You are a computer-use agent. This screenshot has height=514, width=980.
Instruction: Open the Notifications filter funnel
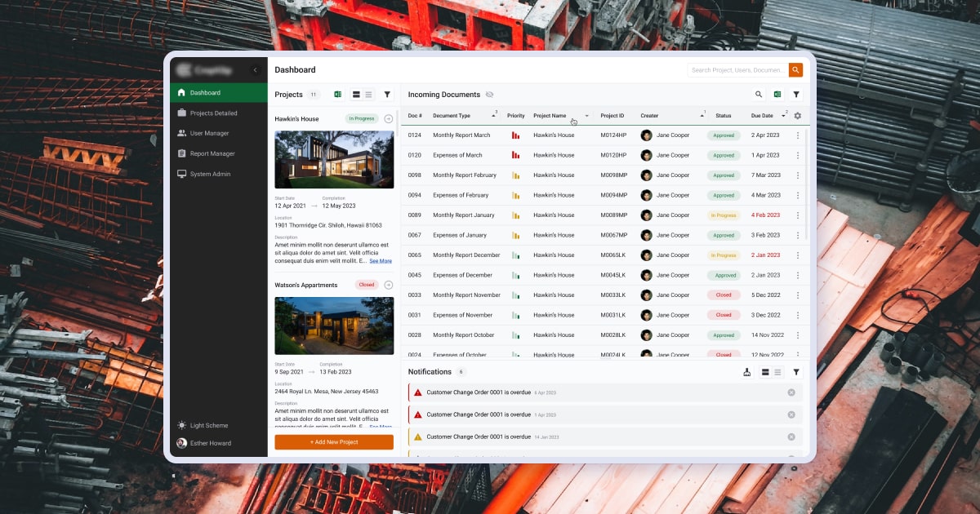[796, 372]
